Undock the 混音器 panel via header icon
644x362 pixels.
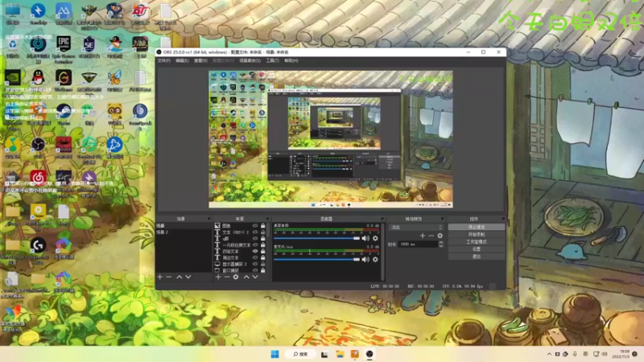pyautogui.click(x=382, y=219)
